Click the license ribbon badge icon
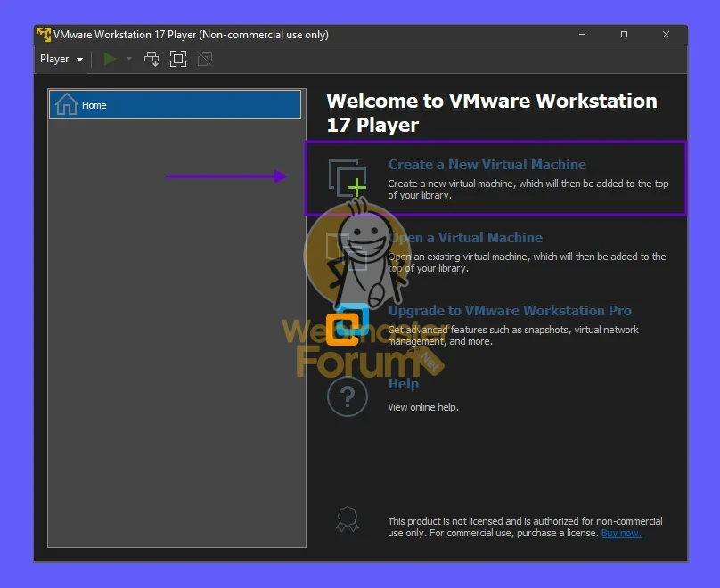This screenshot has width=720, height=588. pos(348,519)
